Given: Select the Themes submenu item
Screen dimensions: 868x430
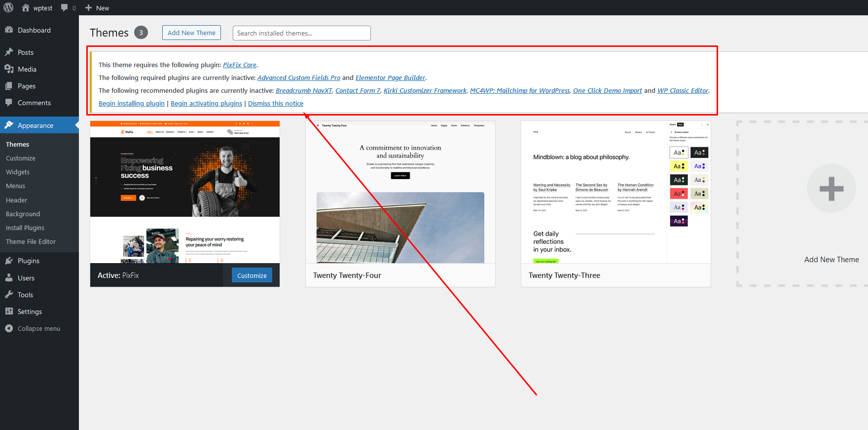Looking at the screenshot, I should 17,144.
